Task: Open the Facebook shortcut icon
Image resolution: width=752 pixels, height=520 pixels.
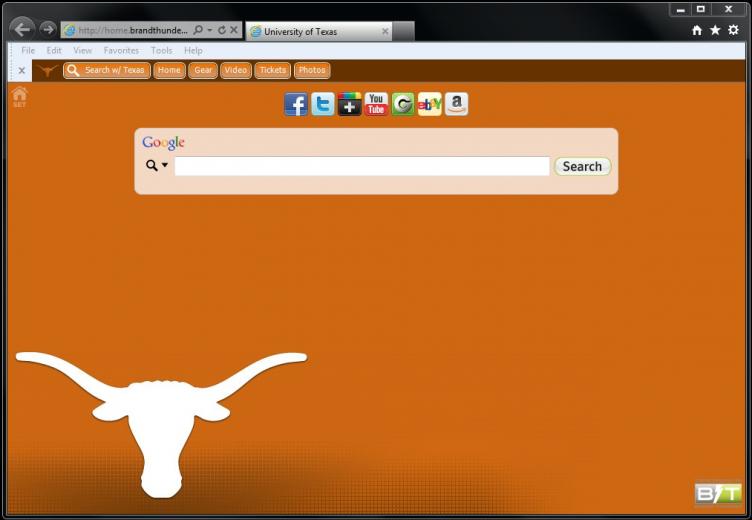Action: click(296, 104)
